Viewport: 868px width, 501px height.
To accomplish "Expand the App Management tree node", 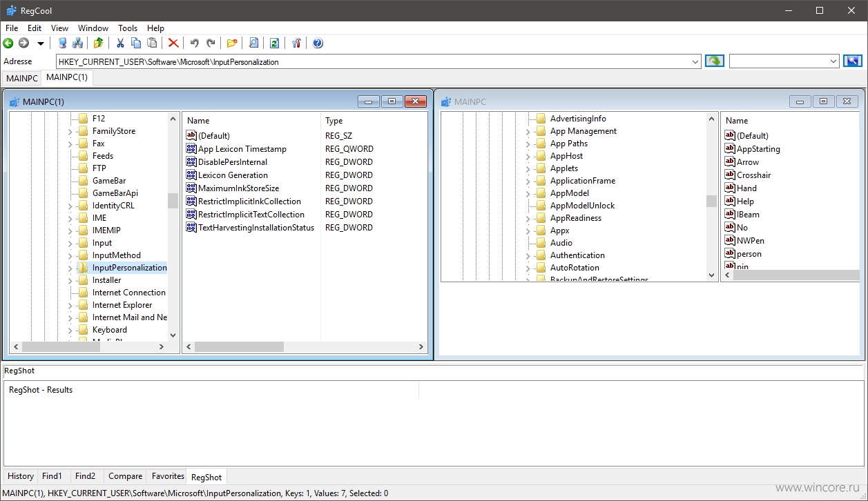I will (x=528, y=131).
